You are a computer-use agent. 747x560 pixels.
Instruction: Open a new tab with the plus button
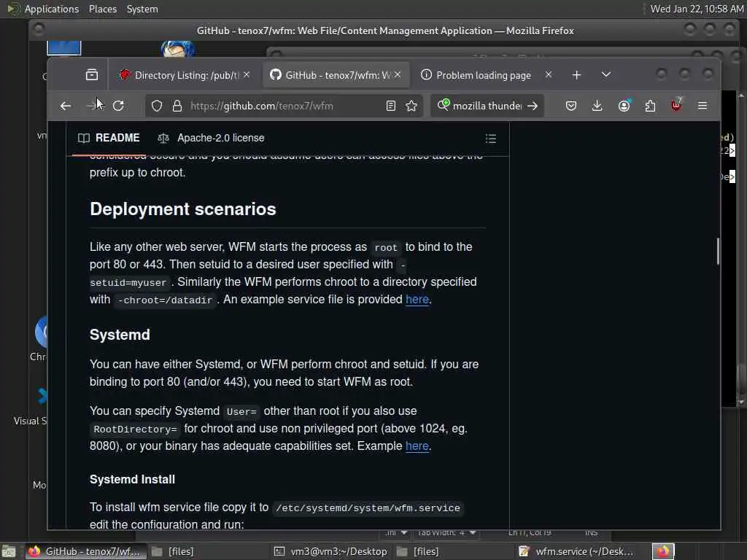[576, 75]
